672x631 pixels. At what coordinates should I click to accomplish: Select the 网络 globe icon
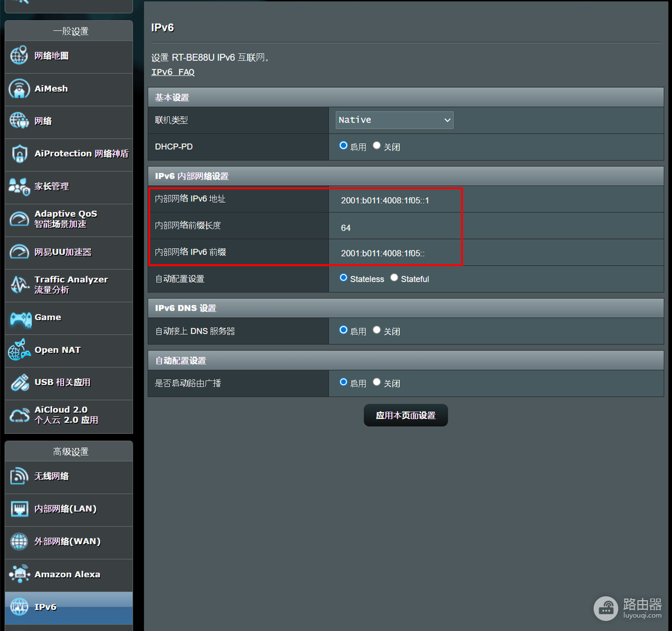click(x=19, y=121)
